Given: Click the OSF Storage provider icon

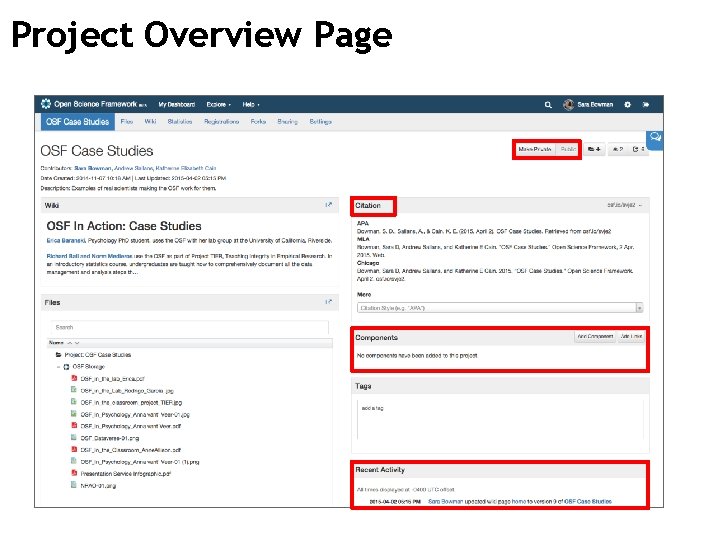Looking at the screenshot, I should tap(66, 366).
